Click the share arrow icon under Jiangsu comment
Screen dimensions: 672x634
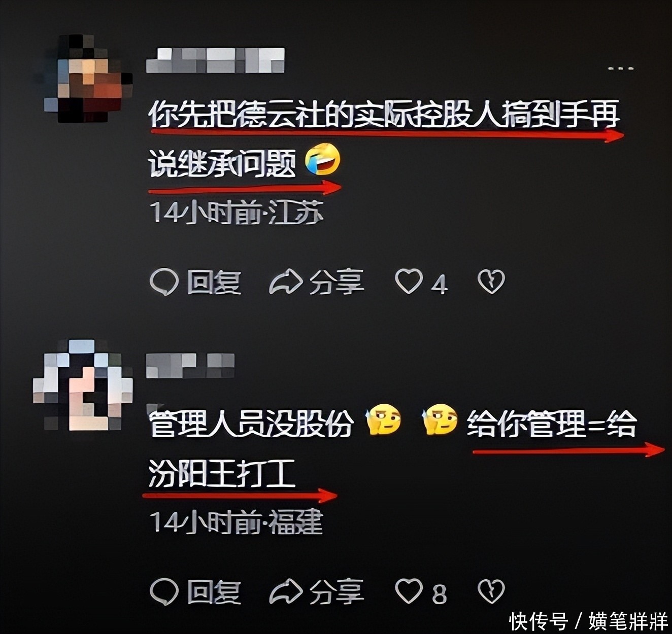(286, 282)
